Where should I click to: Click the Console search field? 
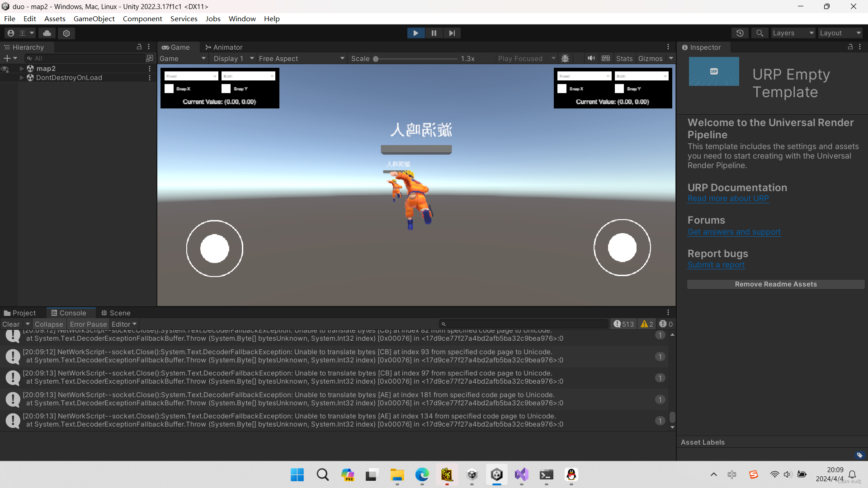[x=524, y=324]
